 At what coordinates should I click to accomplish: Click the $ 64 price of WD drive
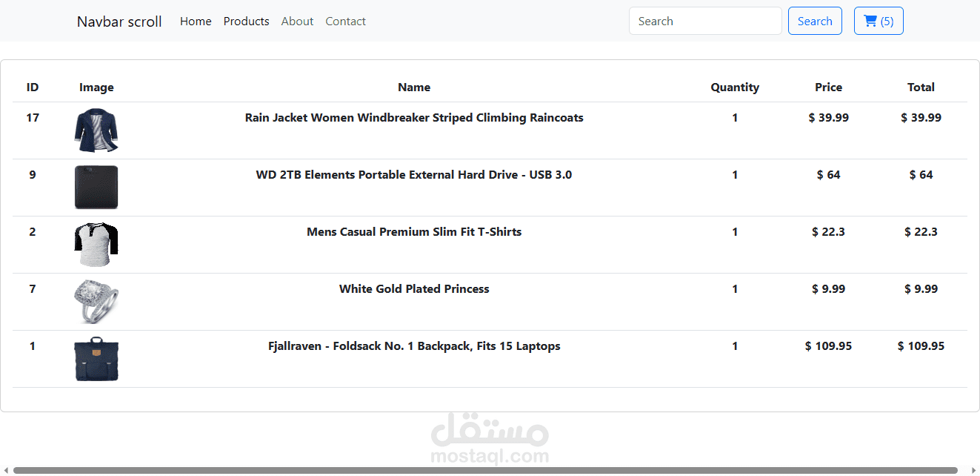coord(828,175)
